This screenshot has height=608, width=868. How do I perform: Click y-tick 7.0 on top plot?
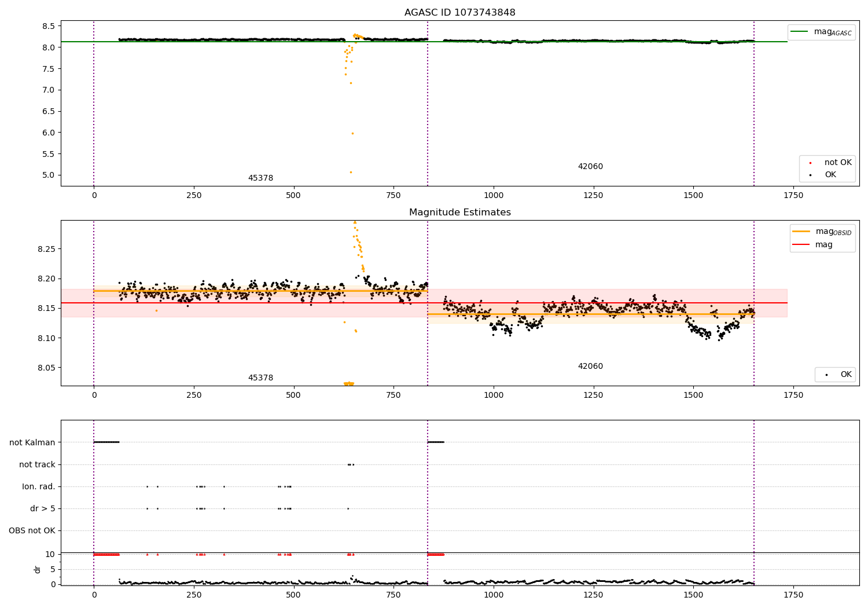pyautogui.click(x=49, y=90)
